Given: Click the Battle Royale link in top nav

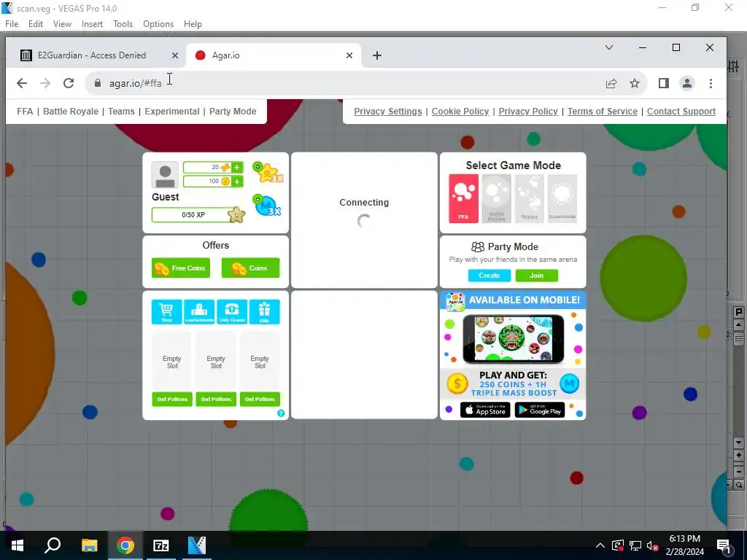Looking at the screenshot, I should (71, 112).
